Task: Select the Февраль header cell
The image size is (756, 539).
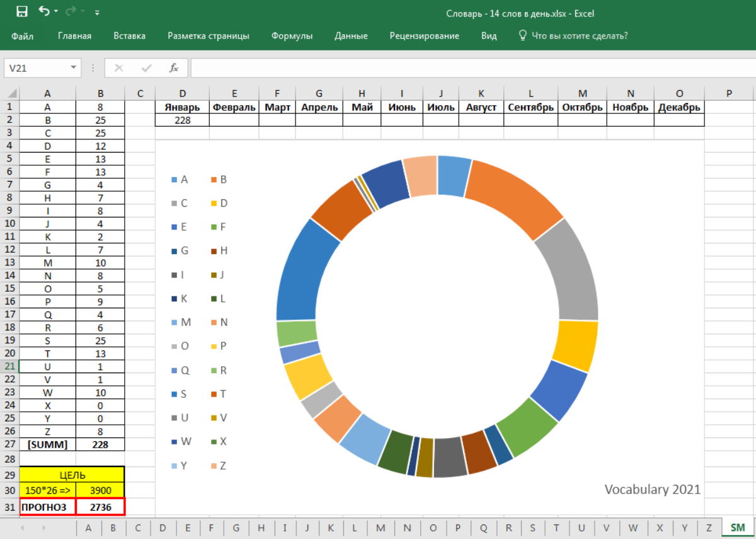Action: click(x=234, y=107)
